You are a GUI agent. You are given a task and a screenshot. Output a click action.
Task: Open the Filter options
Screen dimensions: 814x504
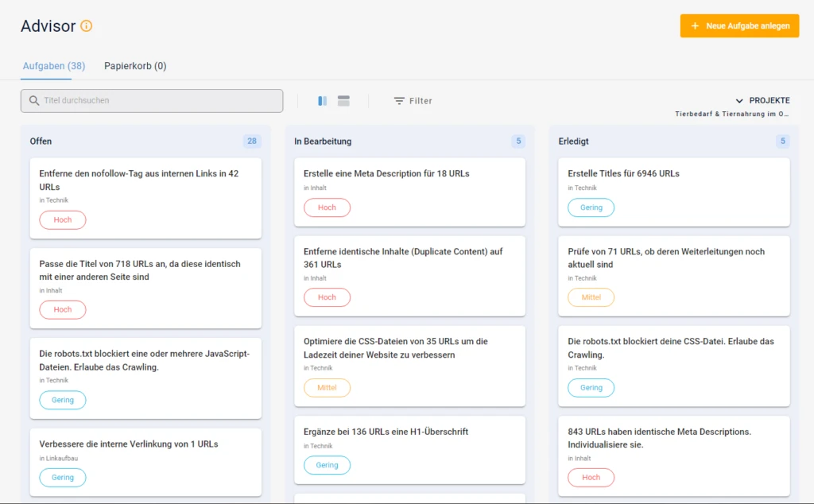click(413, 101)
